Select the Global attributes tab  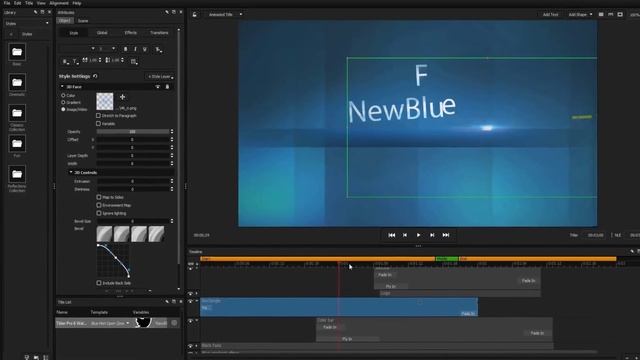point(102,33)
